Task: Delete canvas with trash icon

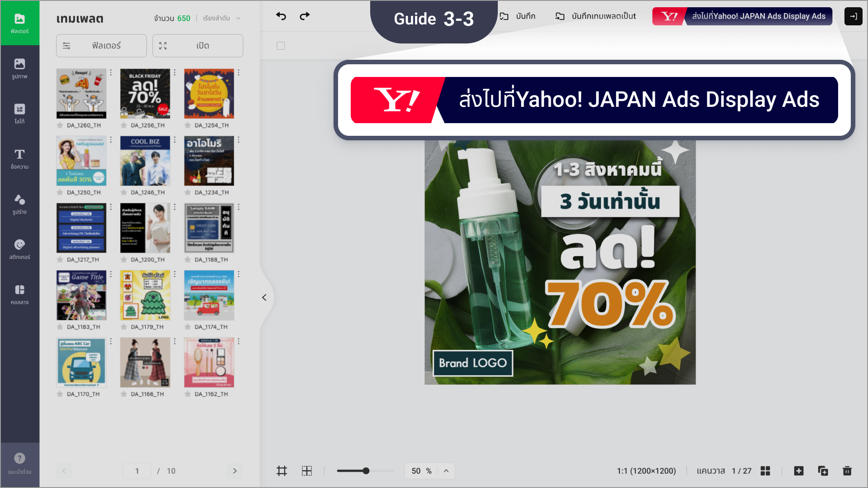Action: (x=847, y=471)
